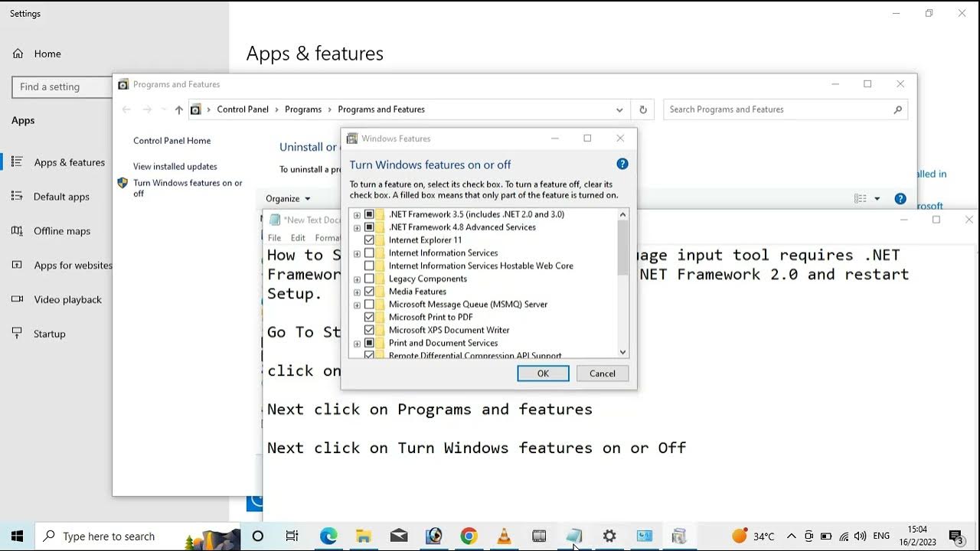Launch Google Chrome from the taskbar
The image size is (980, 551).
point(469,536)
